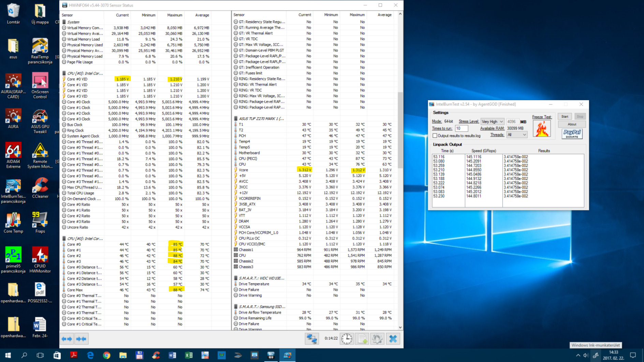Open the prime95 shortcut on desktop
Screen dimensions: 644x362
coord(13,260)
